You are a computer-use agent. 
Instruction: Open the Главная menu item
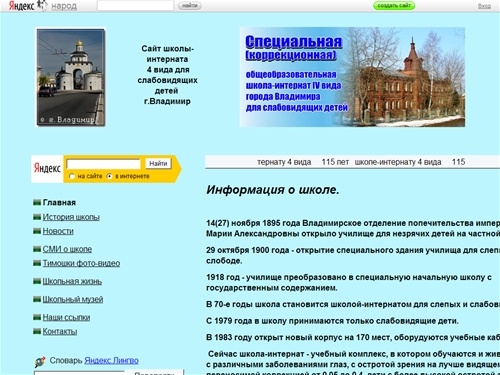[x=59, y=202]
